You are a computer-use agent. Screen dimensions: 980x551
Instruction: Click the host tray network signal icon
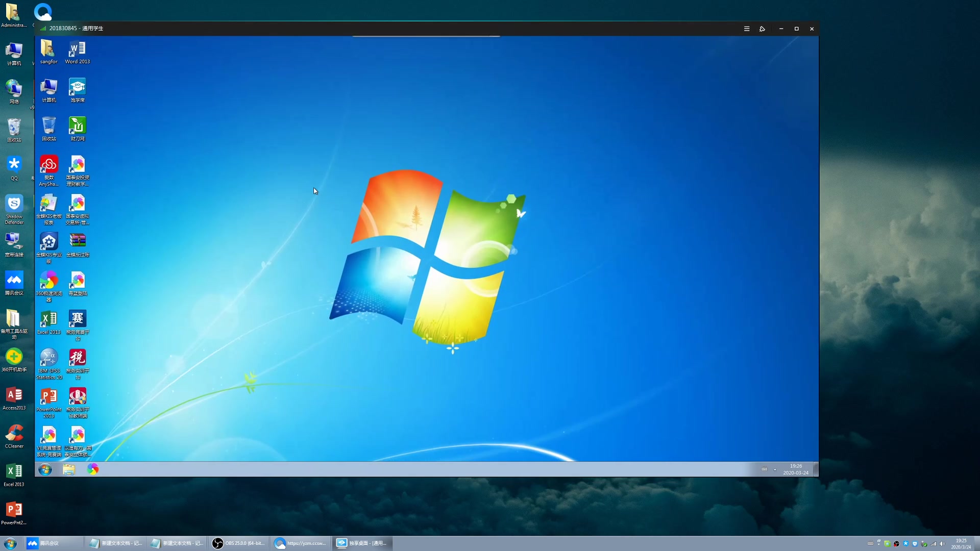point(933,544)
